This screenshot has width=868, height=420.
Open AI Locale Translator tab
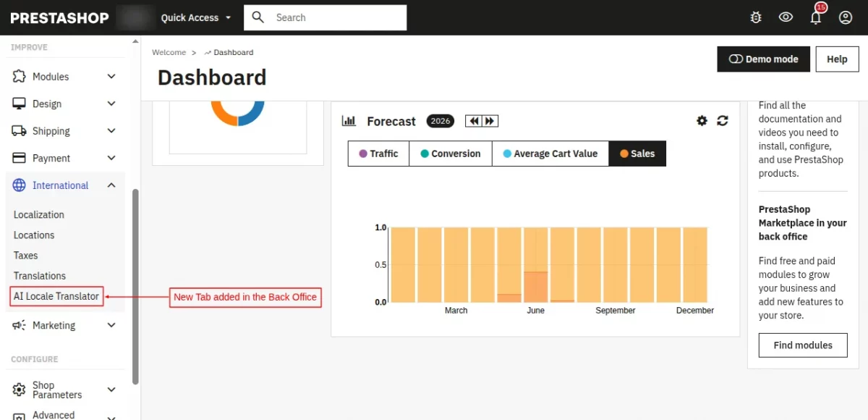pyautogui.click(x=56, y=296)
